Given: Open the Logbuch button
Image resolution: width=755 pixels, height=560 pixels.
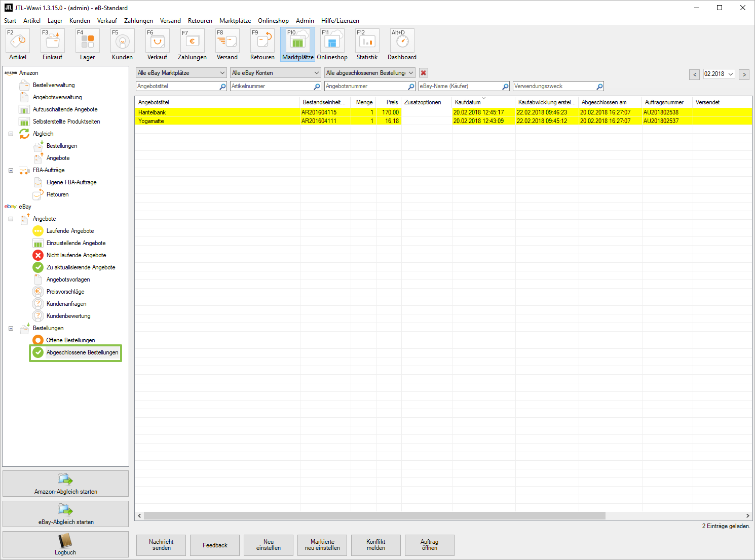Looking at the screenshot, I should click(65, 544).
